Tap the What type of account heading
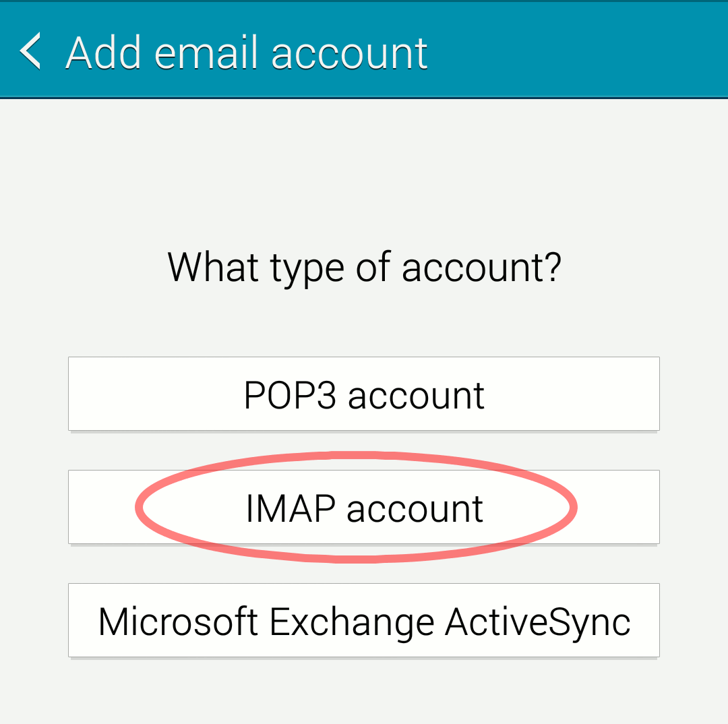 click(364, 267)
